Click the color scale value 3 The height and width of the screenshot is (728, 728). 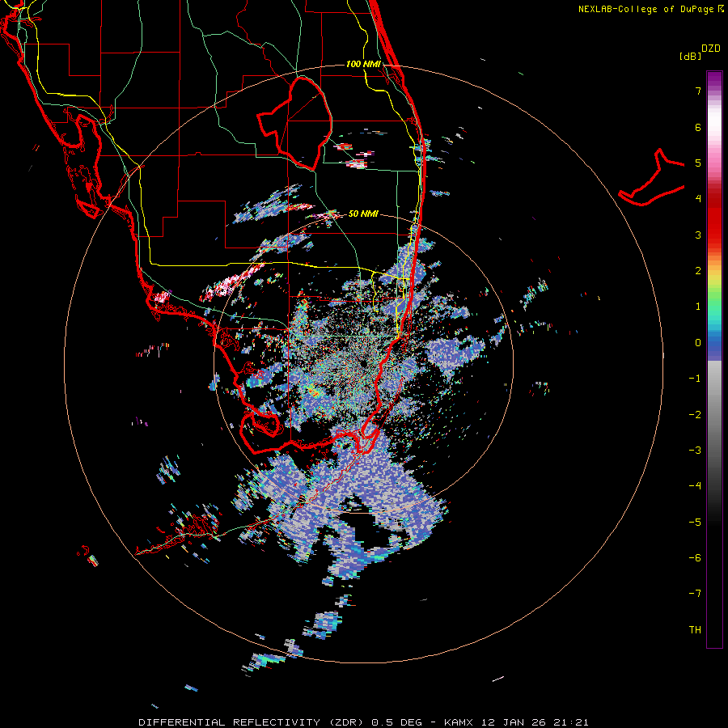pos(698,235)
